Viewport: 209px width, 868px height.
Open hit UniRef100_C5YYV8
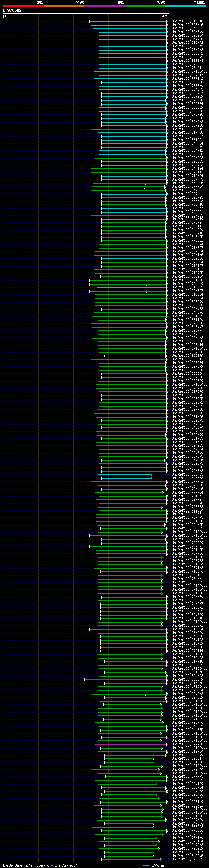coord(187,39)
